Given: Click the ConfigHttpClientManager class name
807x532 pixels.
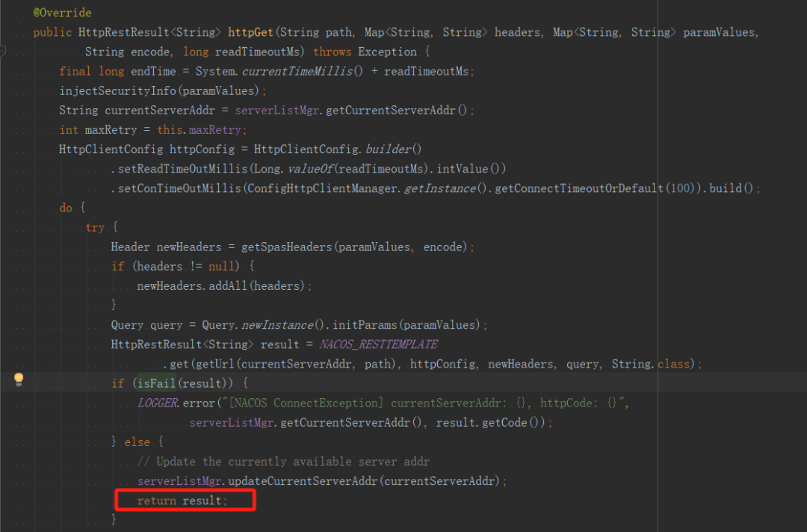Looking at the screenshot, I should 323,188.
